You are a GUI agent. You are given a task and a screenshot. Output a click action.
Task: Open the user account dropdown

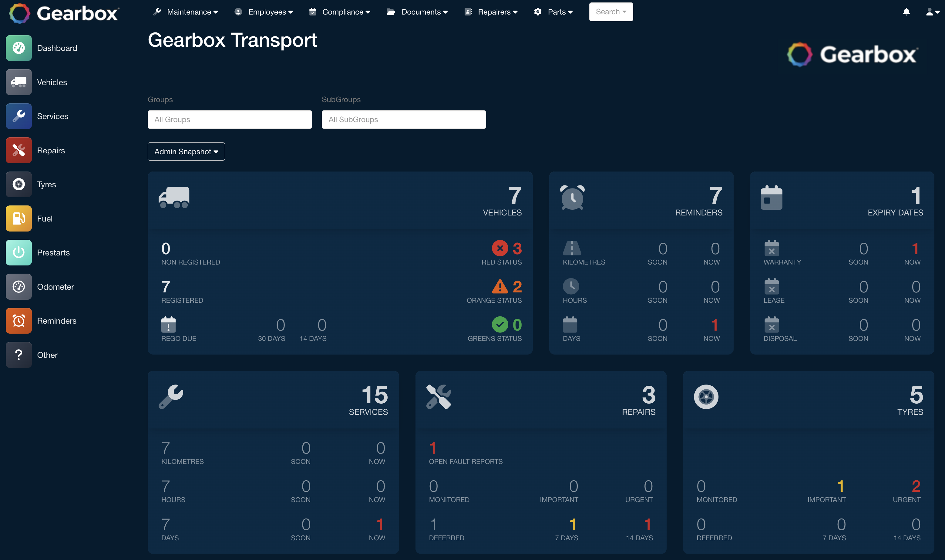tap(933, 12)
